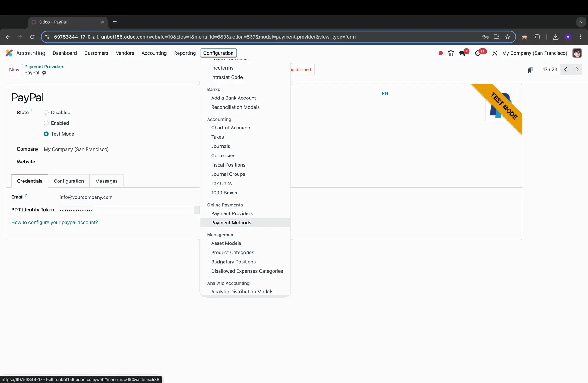588x383 pixels.
Task: Open the user avatar menu
Action: [x=577, y=53]
